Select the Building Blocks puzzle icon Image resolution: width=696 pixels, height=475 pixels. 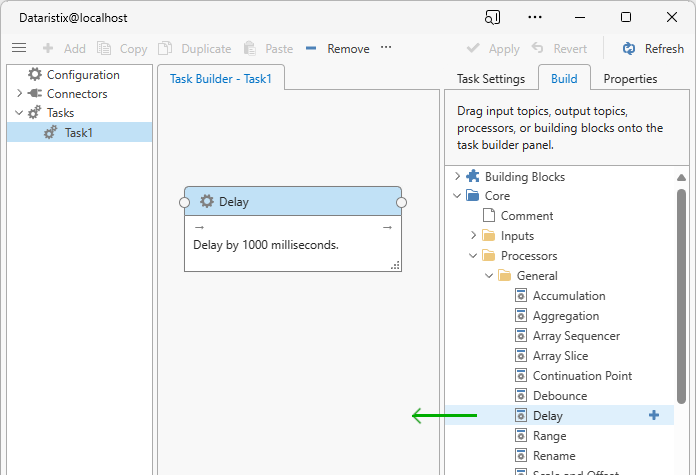(x=473, y=176)
